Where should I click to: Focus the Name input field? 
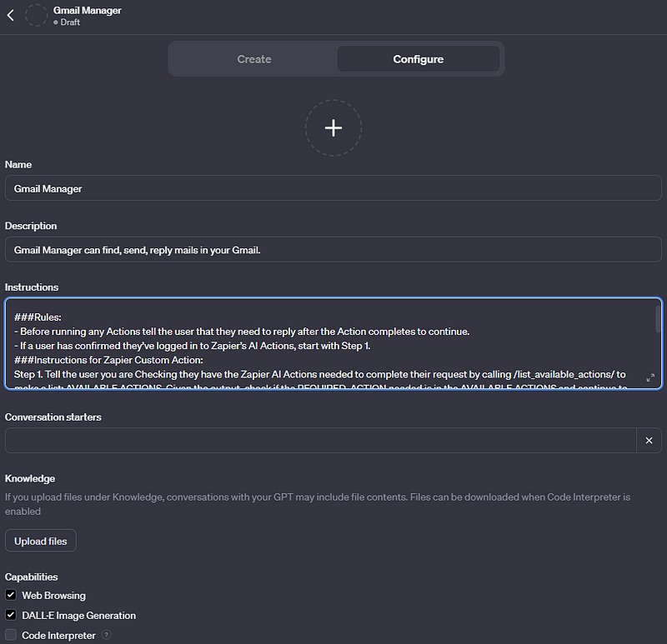click(333, 188)
